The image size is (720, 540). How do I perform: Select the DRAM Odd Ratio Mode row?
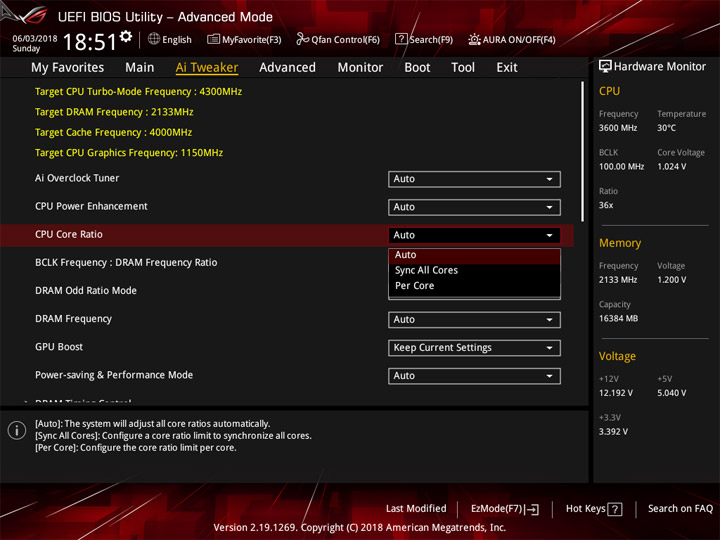click(86, 291)
